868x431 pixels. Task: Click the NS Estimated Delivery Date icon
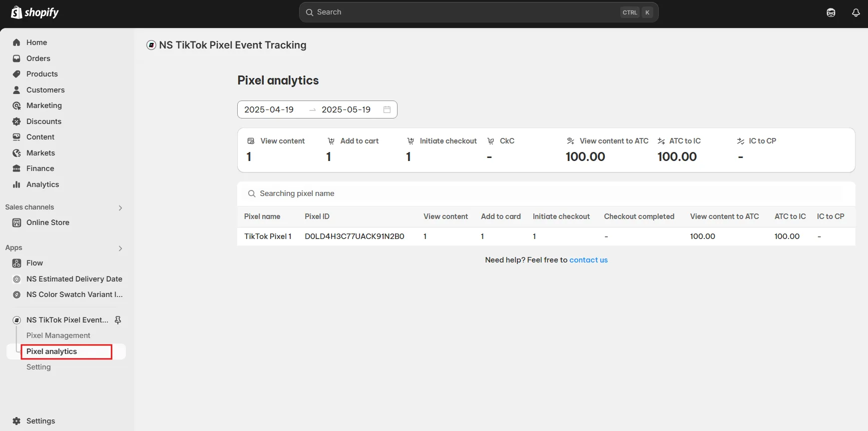[x=16, y=279]
